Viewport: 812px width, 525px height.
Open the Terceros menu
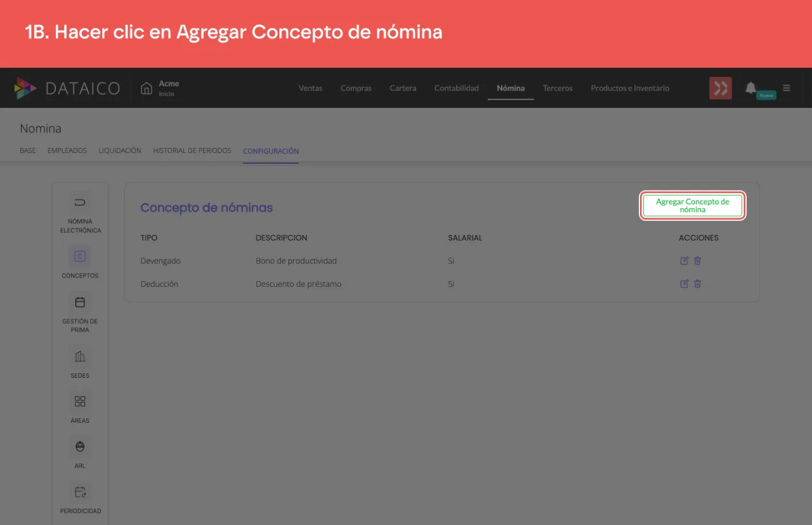(x=558, y=88)
